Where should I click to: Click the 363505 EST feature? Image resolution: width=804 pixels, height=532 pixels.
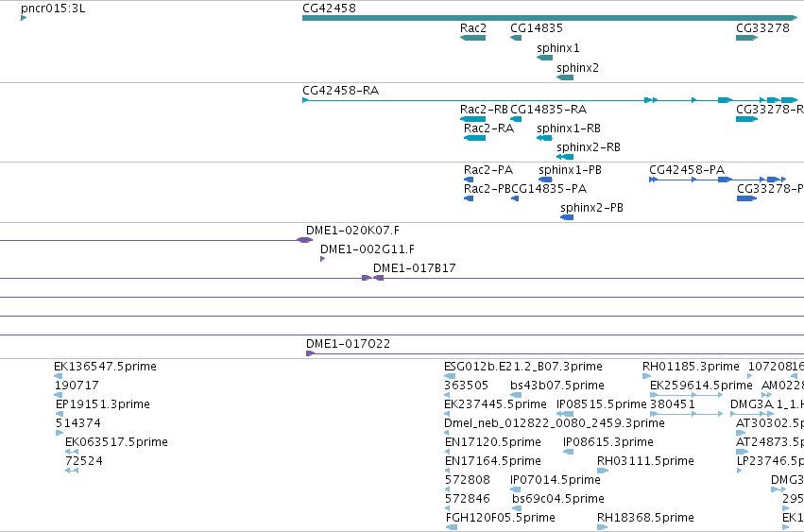pyautogui.click(x=447, y=395)
